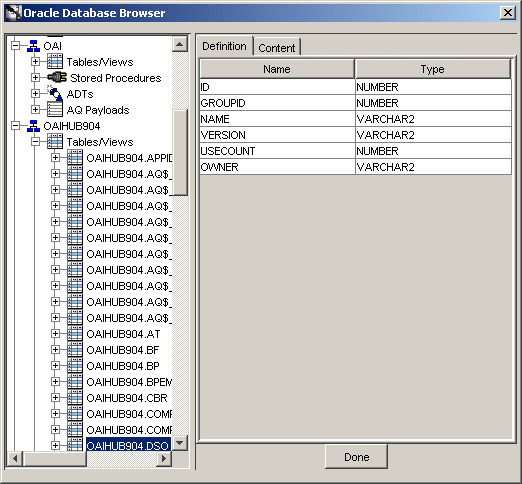Select the OAIHUB904.BPEM table row
The height and width of the screenshot is (484, 522).
click(129, 382)
